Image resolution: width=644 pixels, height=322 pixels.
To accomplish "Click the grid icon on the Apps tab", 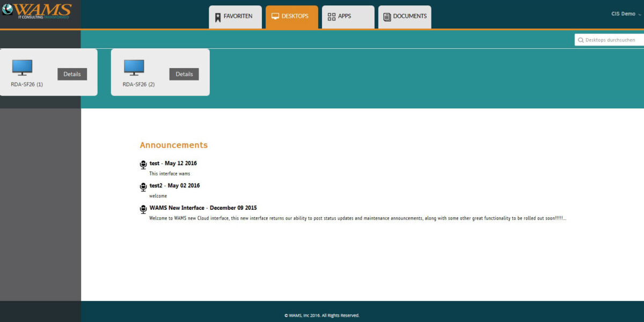I will click(x=332, y=17).
